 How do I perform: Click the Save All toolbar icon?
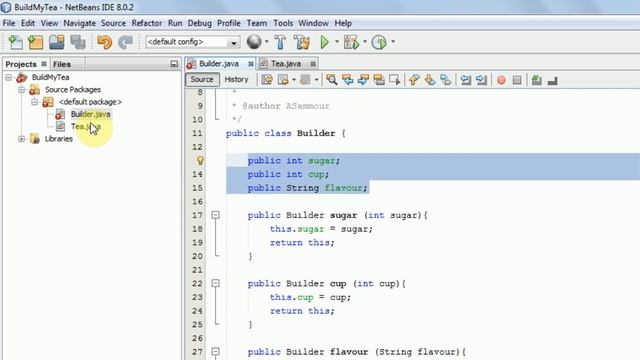pyautogui.click(x=78, y=42)
